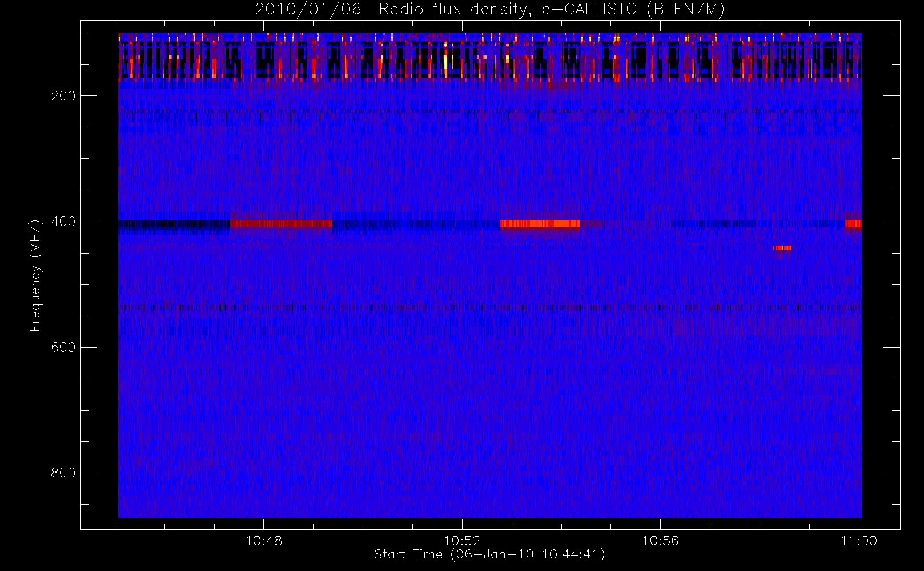This screenshot has height=571, width=924.
Task: Click the 800 frequency tick label
Action: click(x=63, y=473)
